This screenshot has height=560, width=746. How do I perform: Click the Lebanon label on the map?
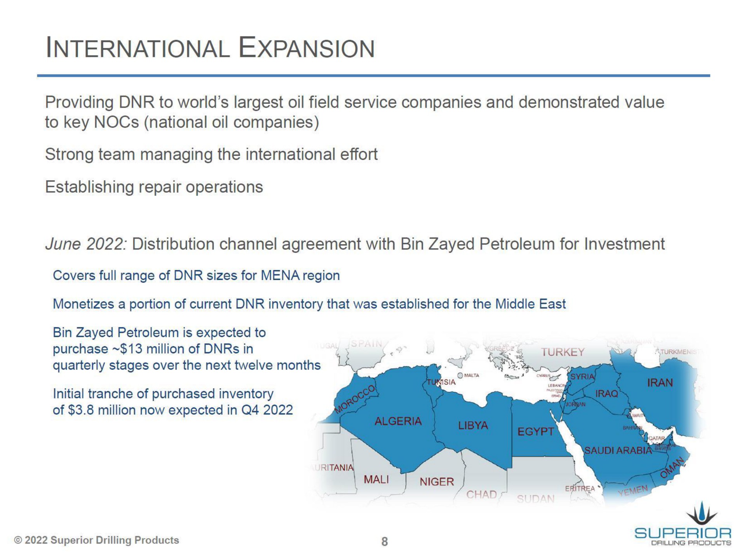[x=556, y=385]
